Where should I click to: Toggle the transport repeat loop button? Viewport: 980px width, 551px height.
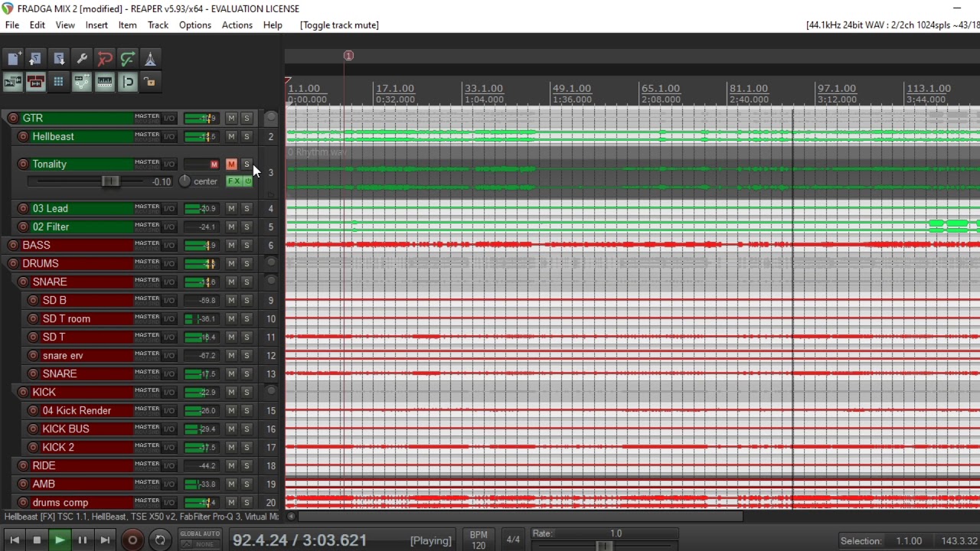click(160, 540)
